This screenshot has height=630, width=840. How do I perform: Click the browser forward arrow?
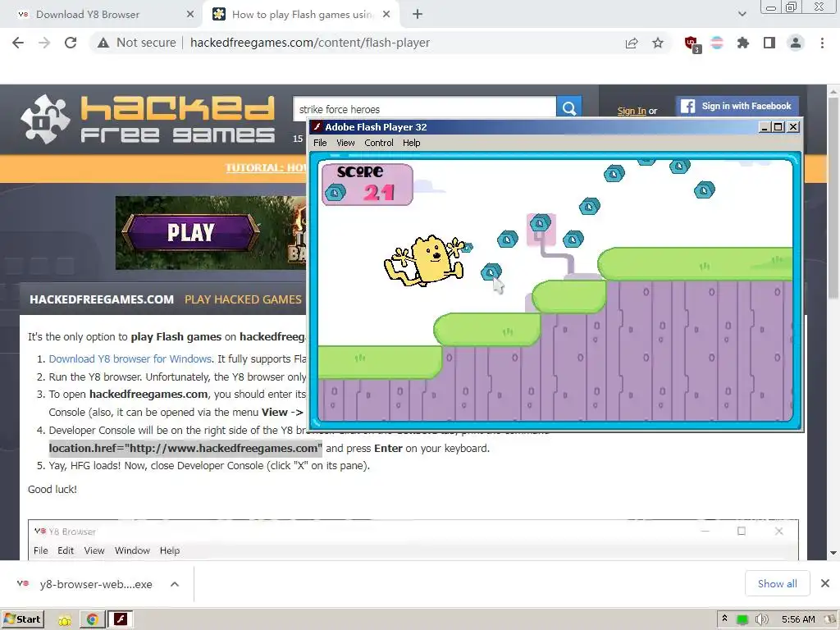[x=44, y=43]
